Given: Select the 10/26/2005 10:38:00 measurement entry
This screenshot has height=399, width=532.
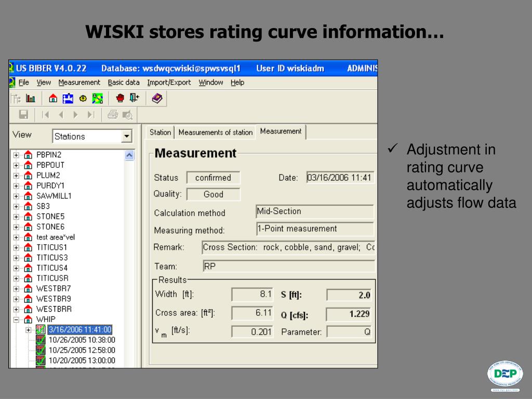Looking at the screenshot, I should 82,340.
